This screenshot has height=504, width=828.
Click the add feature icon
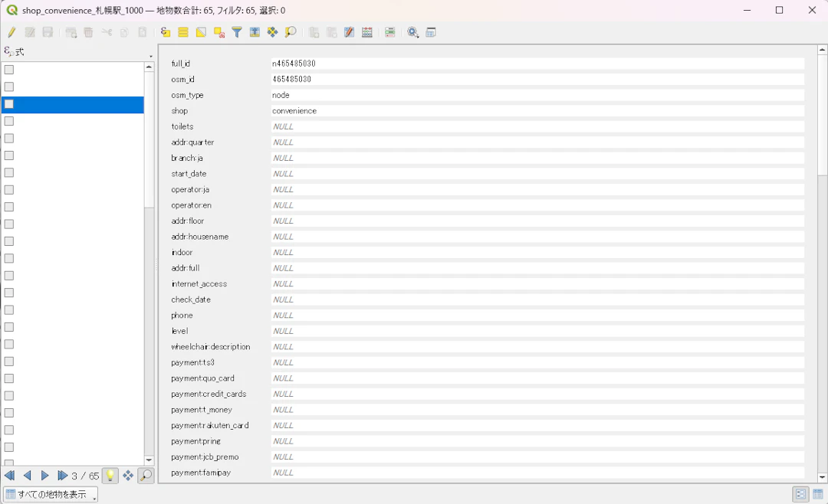pos(71,32)
